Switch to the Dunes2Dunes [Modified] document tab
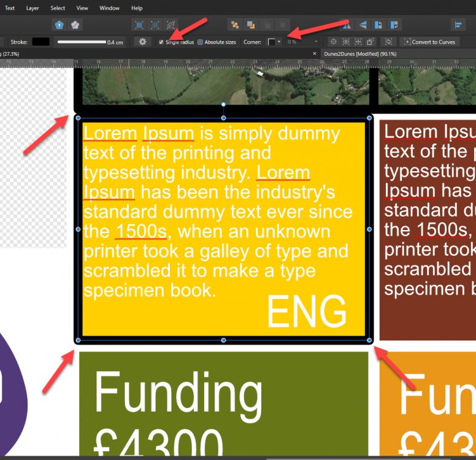The width and height of the screenshot is (476, 460). 359,54
